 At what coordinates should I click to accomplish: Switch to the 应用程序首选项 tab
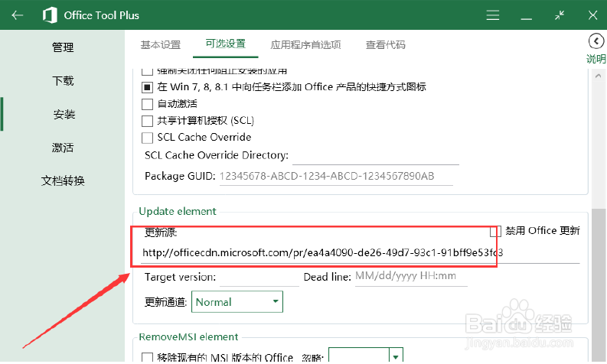[305, 45]
